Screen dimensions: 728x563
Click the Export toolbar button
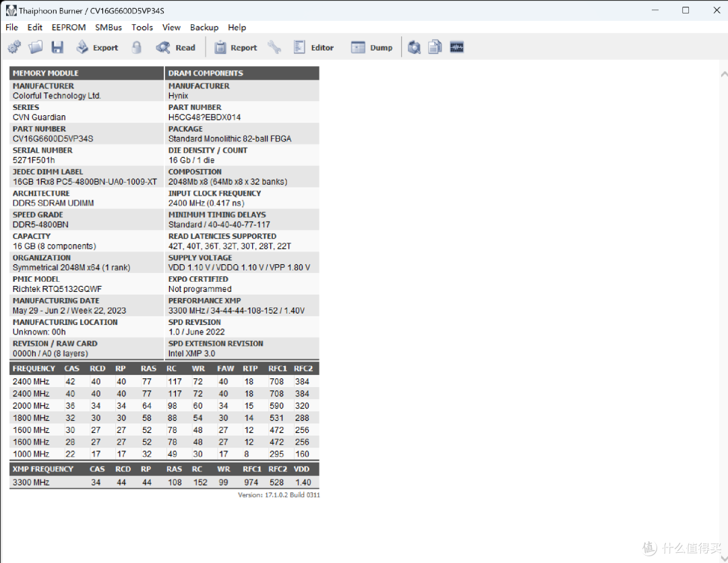[98, 47]
